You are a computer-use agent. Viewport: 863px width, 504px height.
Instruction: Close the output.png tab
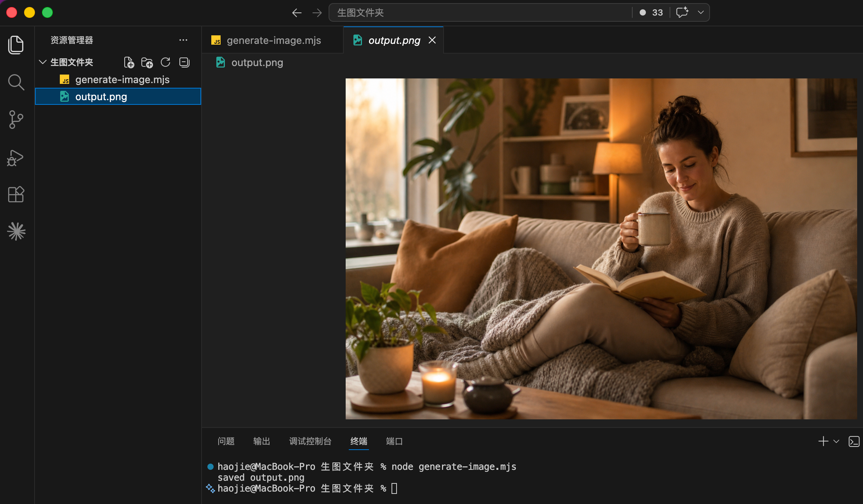(432, 40)
